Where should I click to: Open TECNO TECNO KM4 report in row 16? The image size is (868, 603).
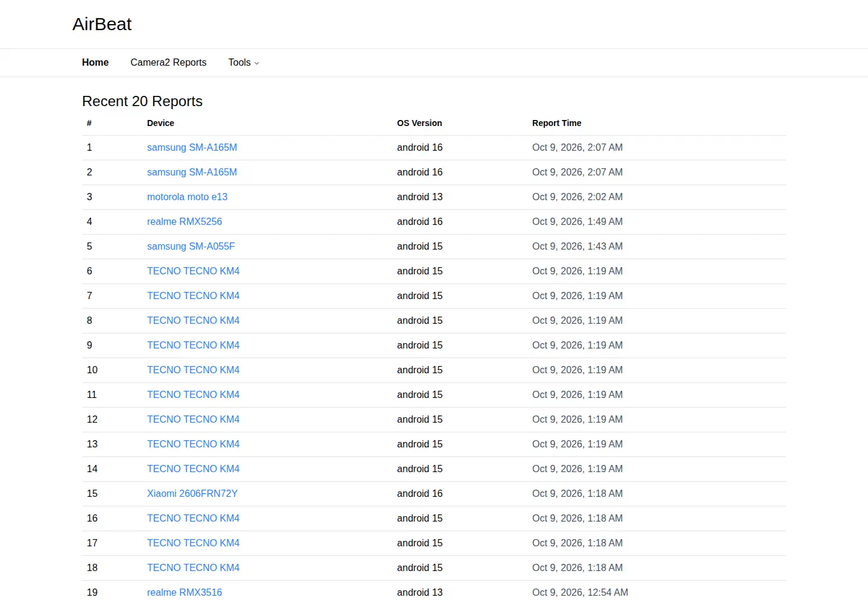coord(193,519)
